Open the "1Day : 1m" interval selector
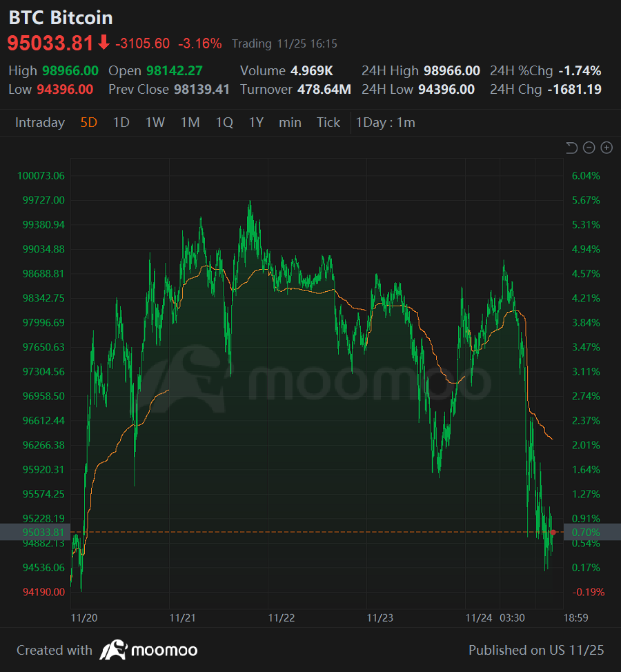The height and width of the screenshot is (672, 621). point(382,122)
